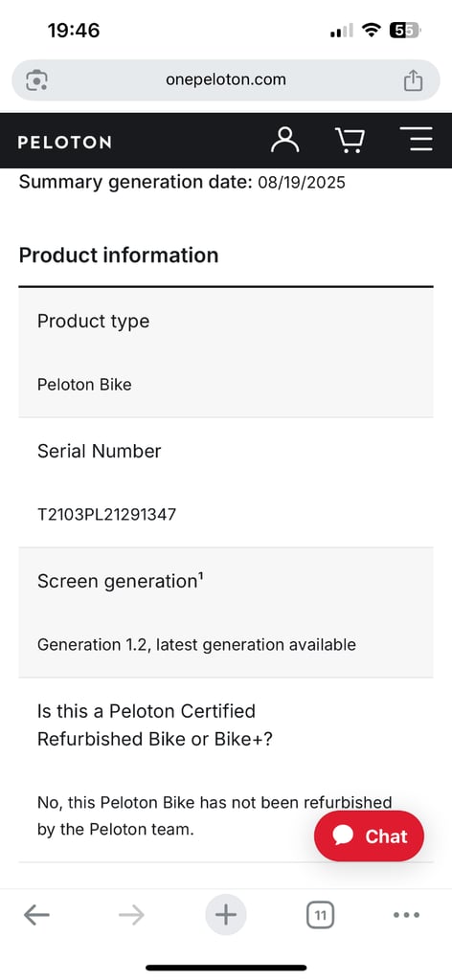This screenshot has width=452, height=980.
Task: Tap the camera search icon in address bar
Action: [x=37, y=80]
